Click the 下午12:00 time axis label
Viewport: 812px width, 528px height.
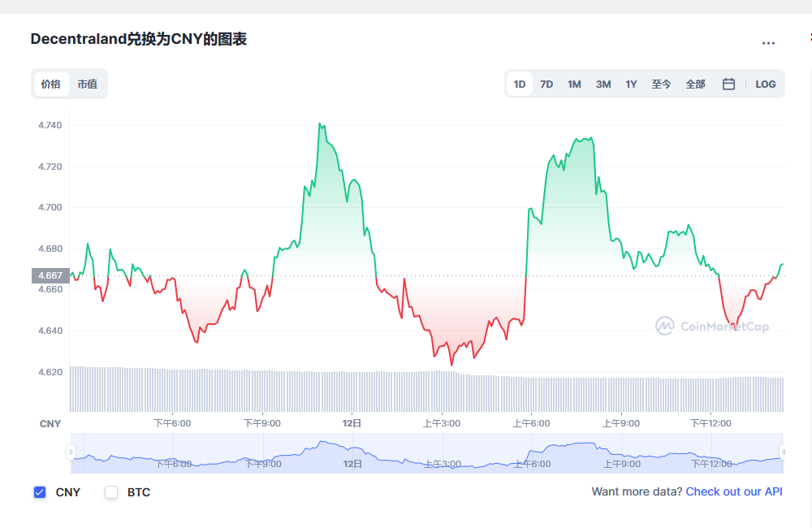pyautogui.click(x=711, y=423)
